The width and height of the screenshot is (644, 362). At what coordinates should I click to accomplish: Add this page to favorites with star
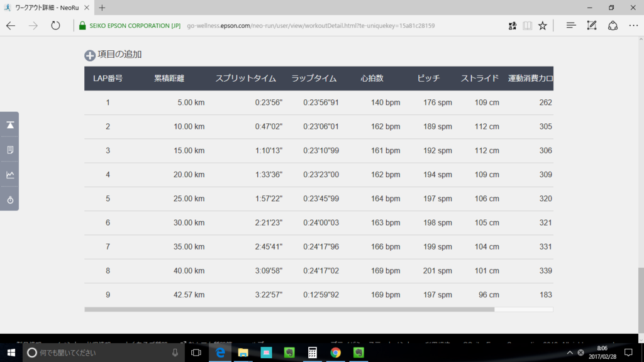(x=543, y=26)
